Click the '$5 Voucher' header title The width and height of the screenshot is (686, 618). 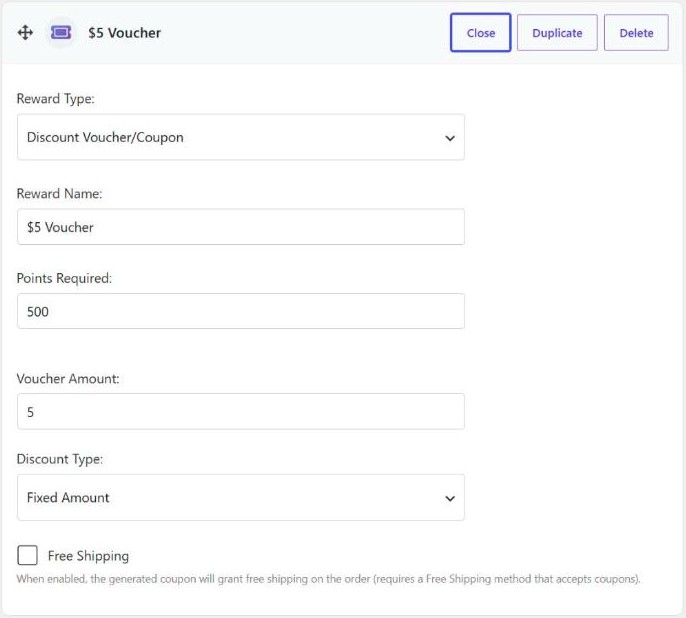pyautogui.click(x=125, y=33)
